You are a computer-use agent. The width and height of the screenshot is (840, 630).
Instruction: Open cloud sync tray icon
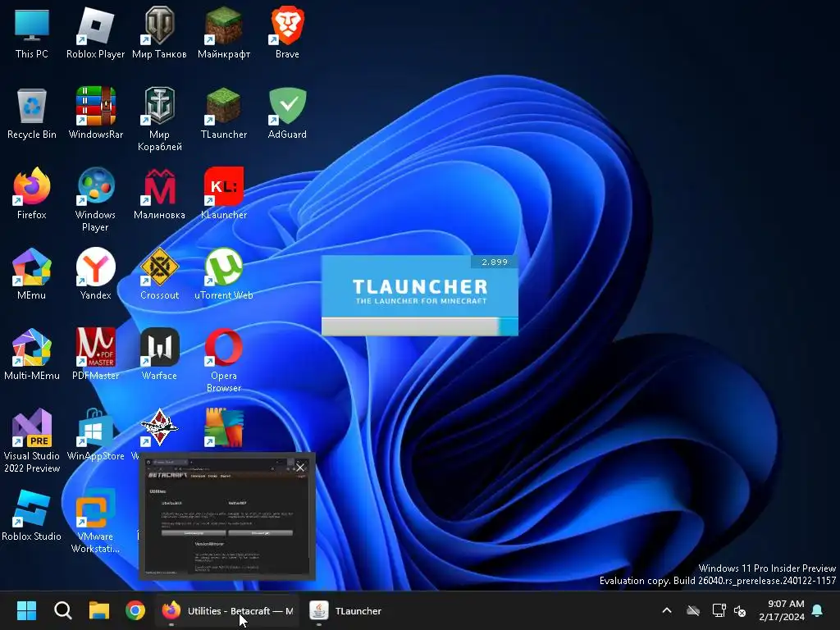pyautogui.click(x=693, y=610)
